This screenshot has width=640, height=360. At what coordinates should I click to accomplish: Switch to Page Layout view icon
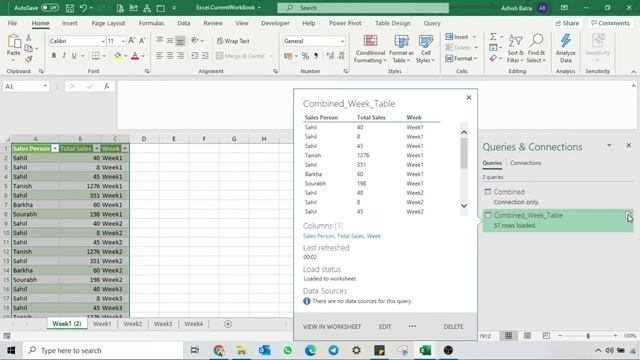[527, 336]
